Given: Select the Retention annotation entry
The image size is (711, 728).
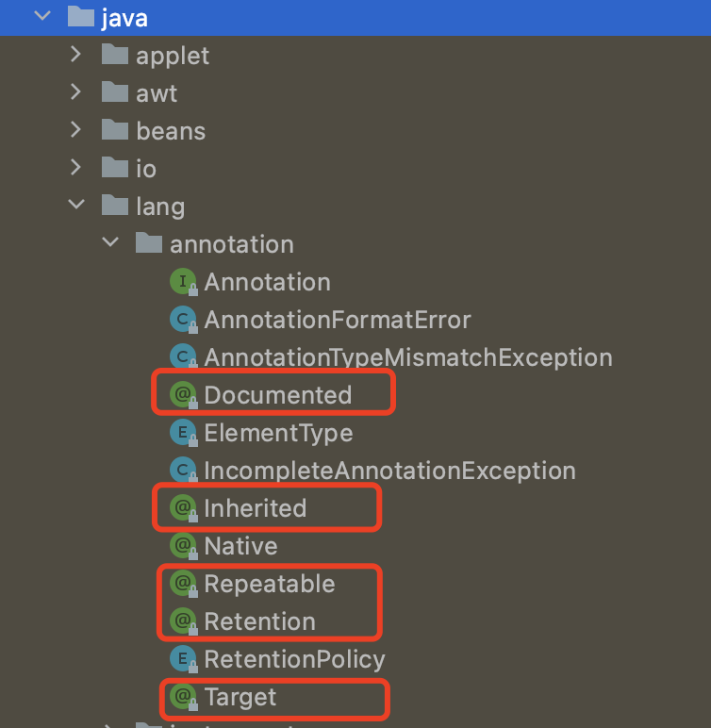Looking at the screenshot, I should click(259, 621).
